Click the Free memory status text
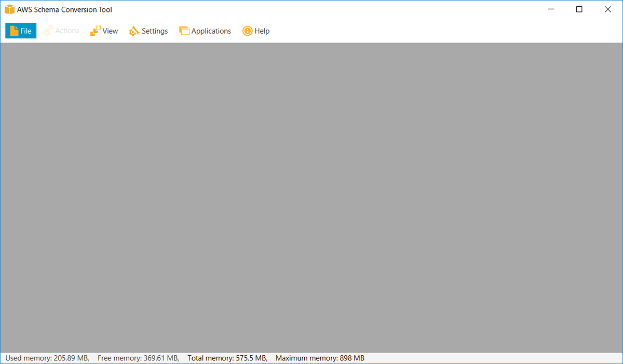The height and width of the screenshot is (364, 623). pyautogui.click(x=139, y=358)
